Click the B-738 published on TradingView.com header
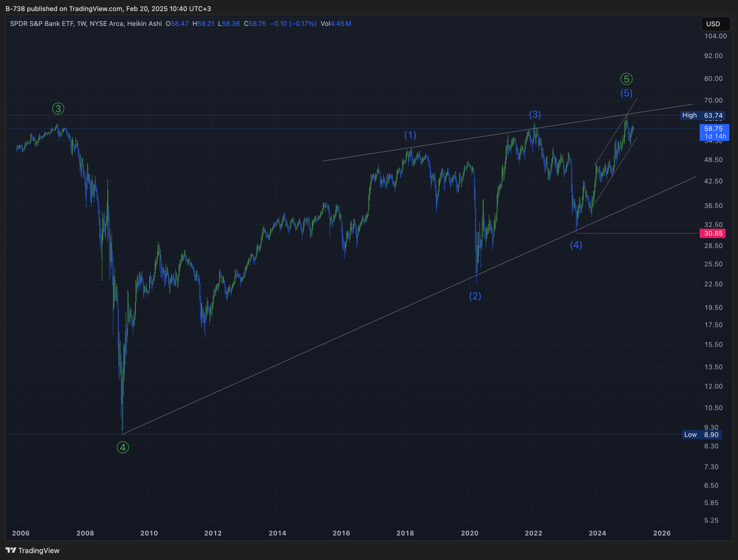738x560 pixels. click(x=108, y=9)
